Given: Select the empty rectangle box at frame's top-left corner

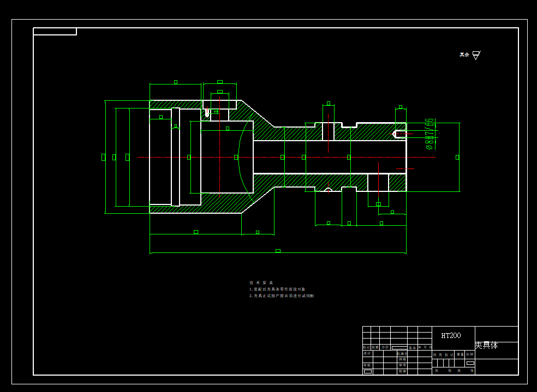Looking at the screenshot, I should coord(55,32).
